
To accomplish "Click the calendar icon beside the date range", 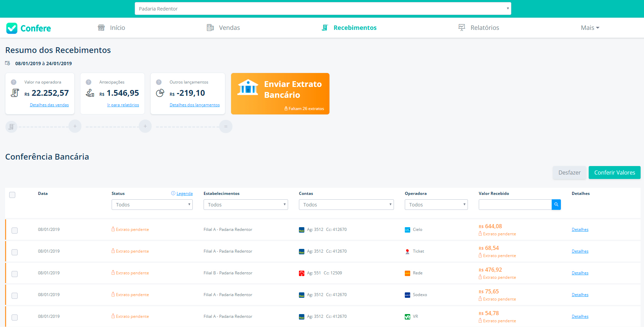I will (7, 63).
